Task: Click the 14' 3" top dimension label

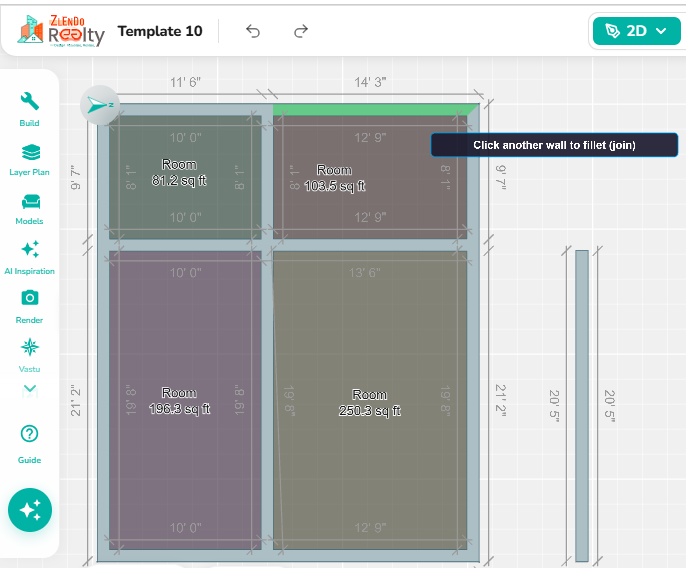Action: (370, 82)
